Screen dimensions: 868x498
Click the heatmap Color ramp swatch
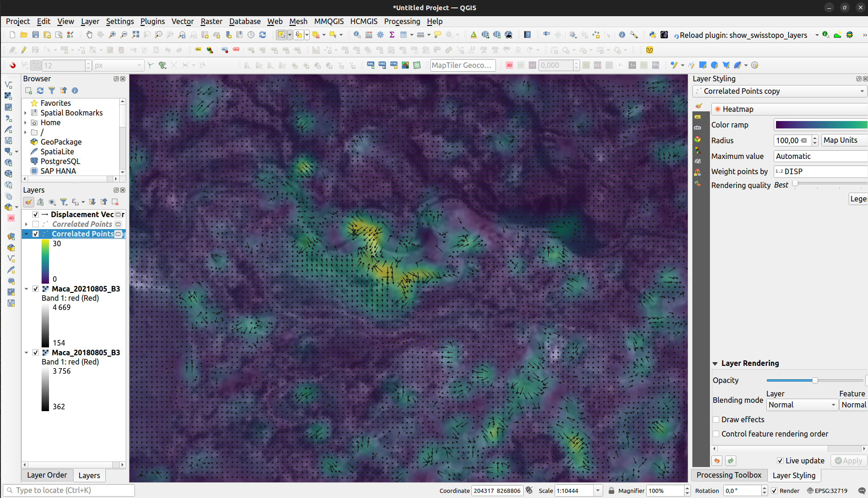[820, 125]
